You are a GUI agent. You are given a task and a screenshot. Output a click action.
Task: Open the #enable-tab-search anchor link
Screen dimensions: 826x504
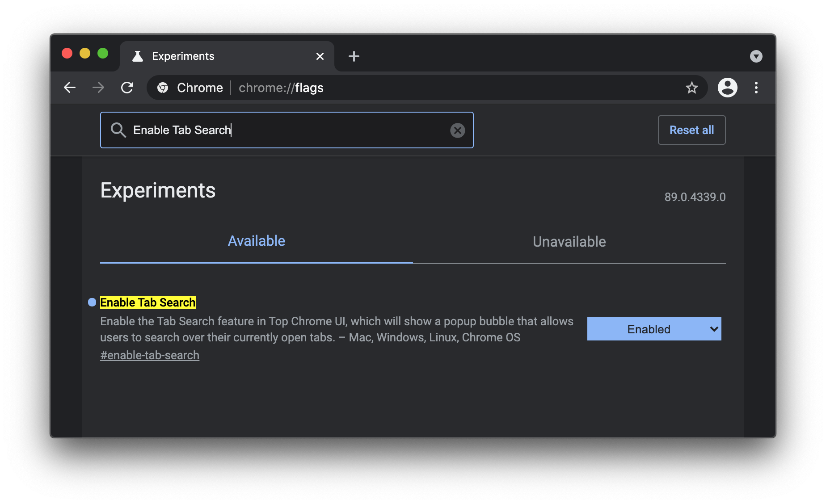point(150,355)
